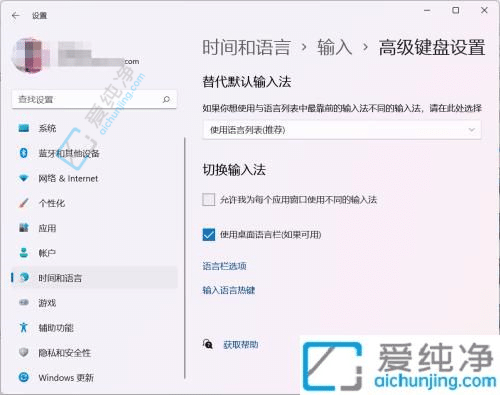Open 游戏 settings category

pyautogui.click(x=94, y=302)
